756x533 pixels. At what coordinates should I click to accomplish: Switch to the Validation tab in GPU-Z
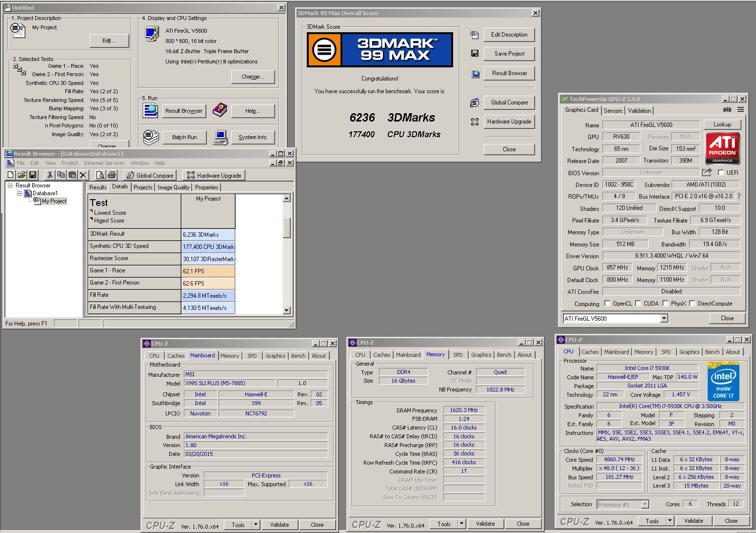pyautogui.click(x=639, y=111)
